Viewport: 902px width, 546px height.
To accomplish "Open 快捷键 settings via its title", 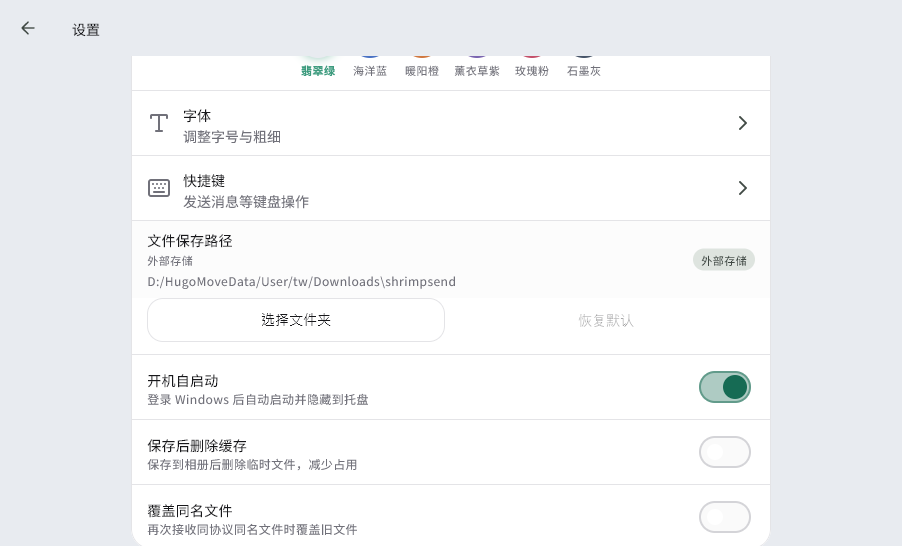I will 204,181.
